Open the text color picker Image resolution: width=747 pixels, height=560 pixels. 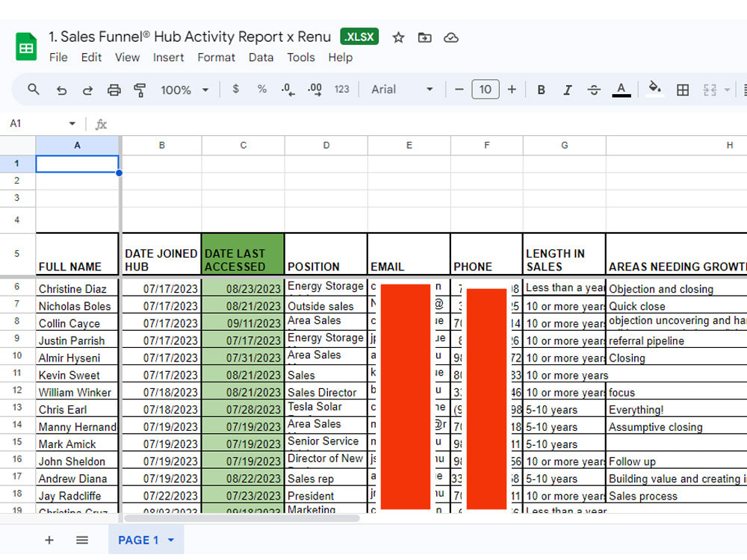pos(622,90)
